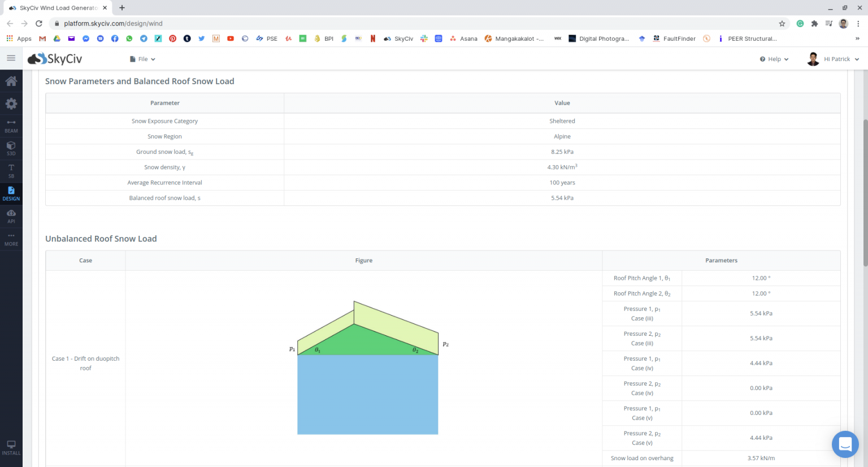
Task: Click the SkyCiv logo
Action: pyautogui.click(x=55, y=59)
